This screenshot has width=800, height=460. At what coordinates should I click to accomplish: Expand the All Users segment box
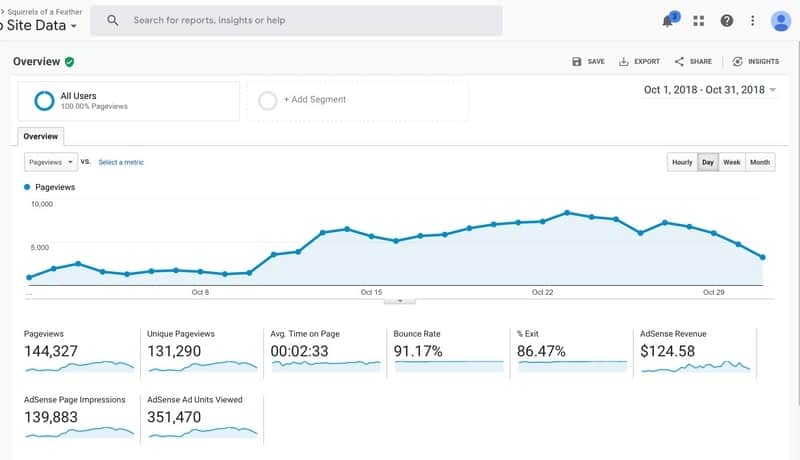129,101
